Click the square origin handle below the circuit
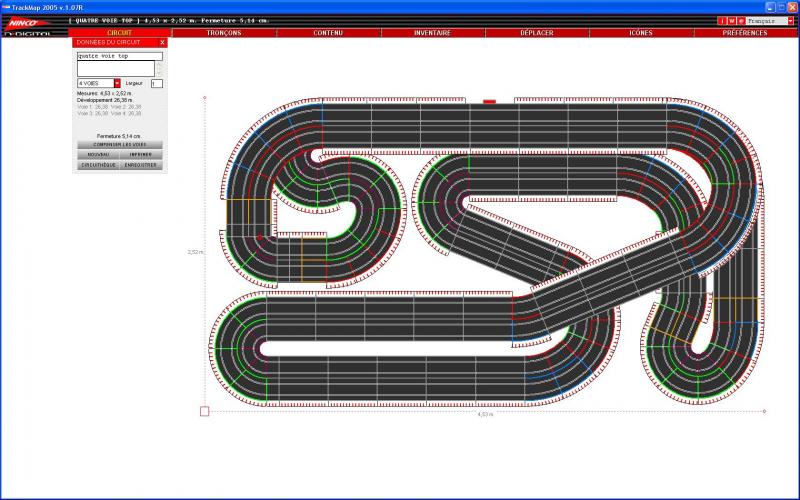This screenshot has width=800, height=500. (205, 410)
